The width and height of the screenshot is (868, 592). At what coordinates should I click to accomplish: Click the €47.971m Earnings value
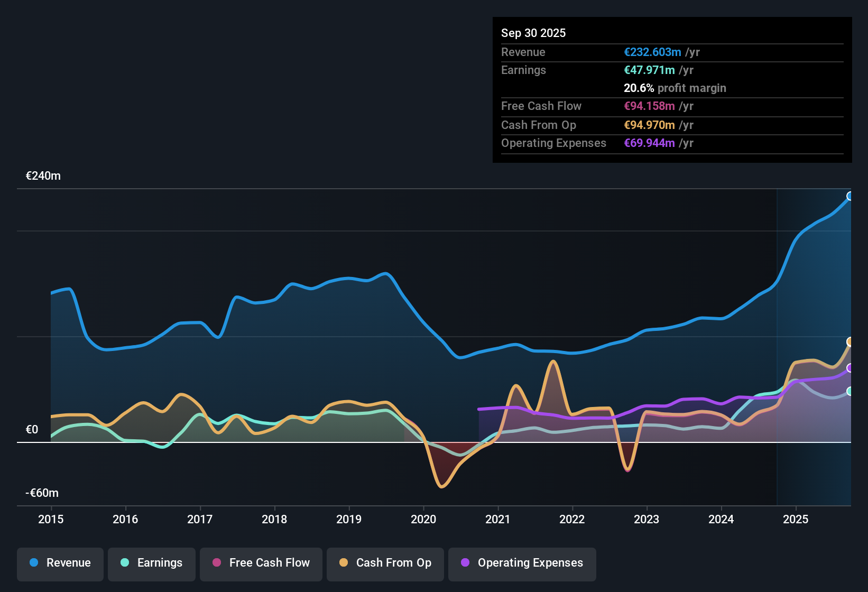[x=649, y=70]
